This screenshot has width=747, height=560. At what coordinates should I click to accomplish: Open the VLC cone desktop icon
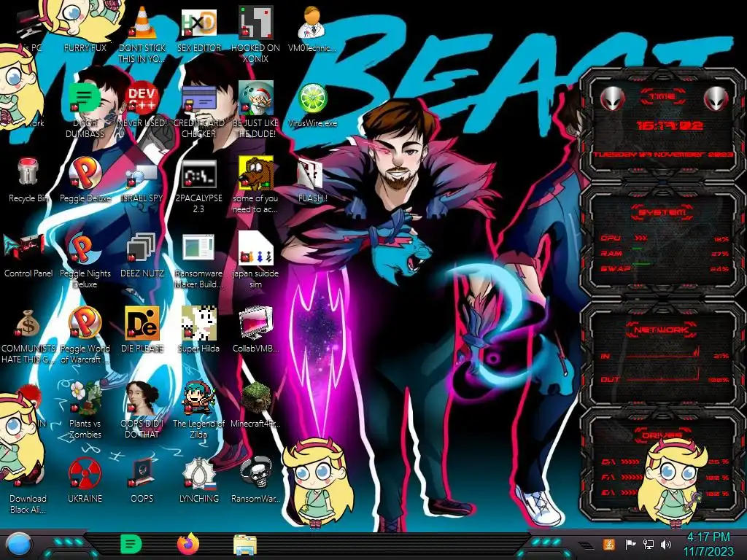(142, 23)
